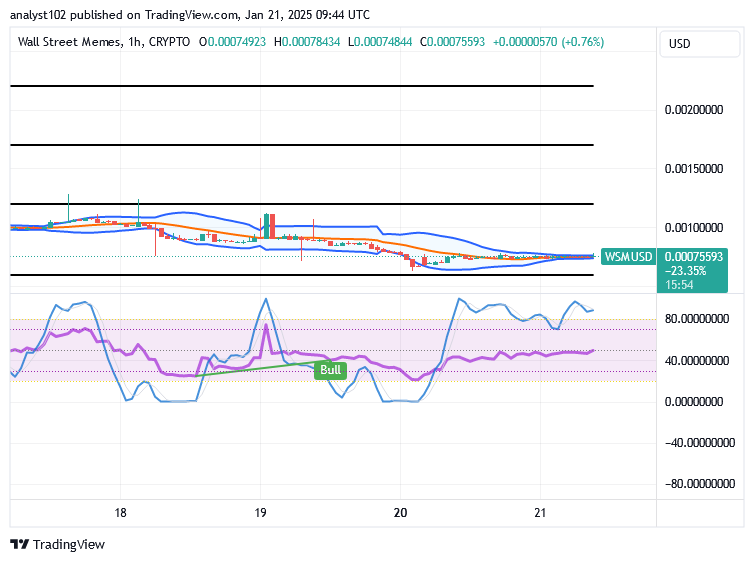Click date 21 on time axis
Viewport: 754px width, 562px height.
(540, 513)
